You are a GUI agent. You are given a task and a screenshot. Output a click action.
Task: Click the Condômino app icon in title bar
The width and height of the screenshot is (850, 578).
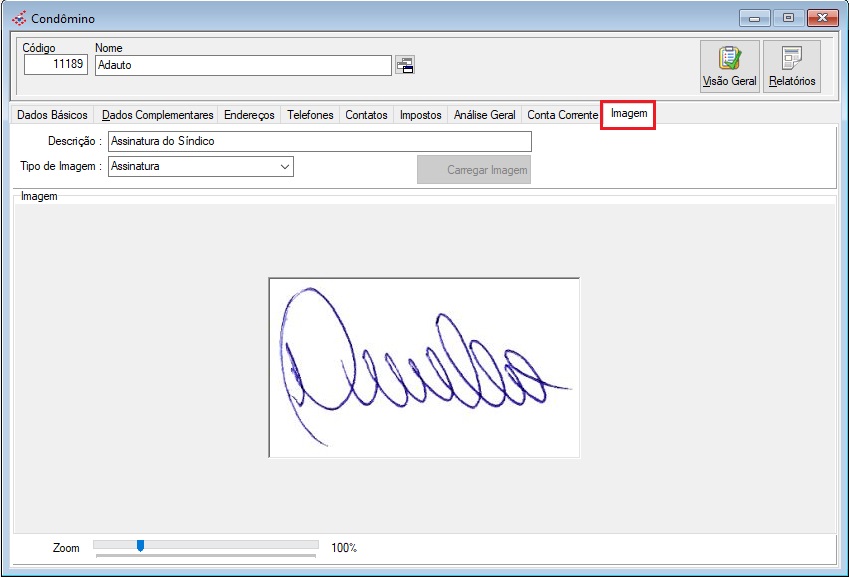(18, 18)
